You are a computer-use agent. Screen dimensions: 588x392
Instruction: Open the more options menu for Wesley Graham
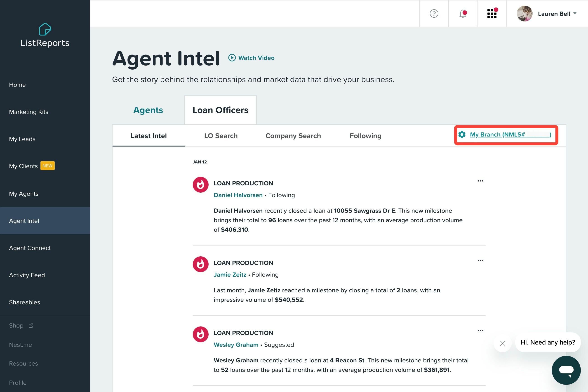pos(480,331)
